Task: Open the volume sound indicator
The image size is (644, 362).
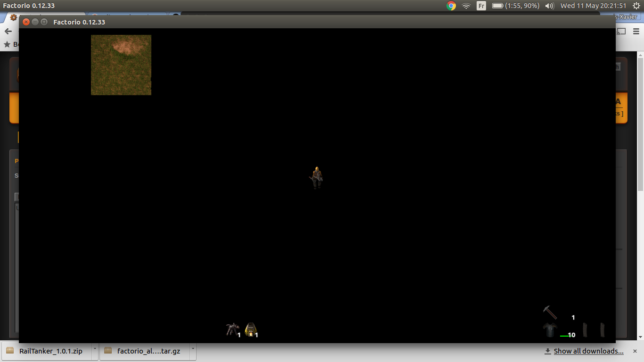Action: (549, 6)
